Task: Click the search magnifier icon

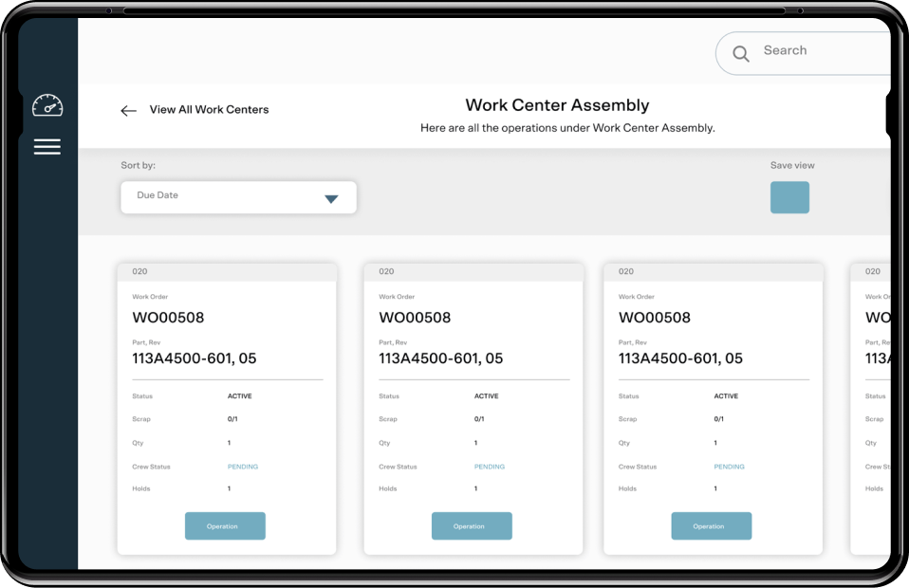Action: (741, 53)
